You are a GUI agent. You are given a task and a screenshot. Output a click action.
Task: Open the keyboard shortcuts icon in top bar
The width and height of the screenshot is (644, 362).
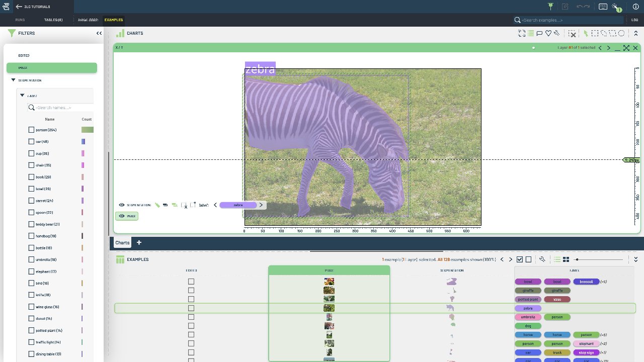point(603,7)
